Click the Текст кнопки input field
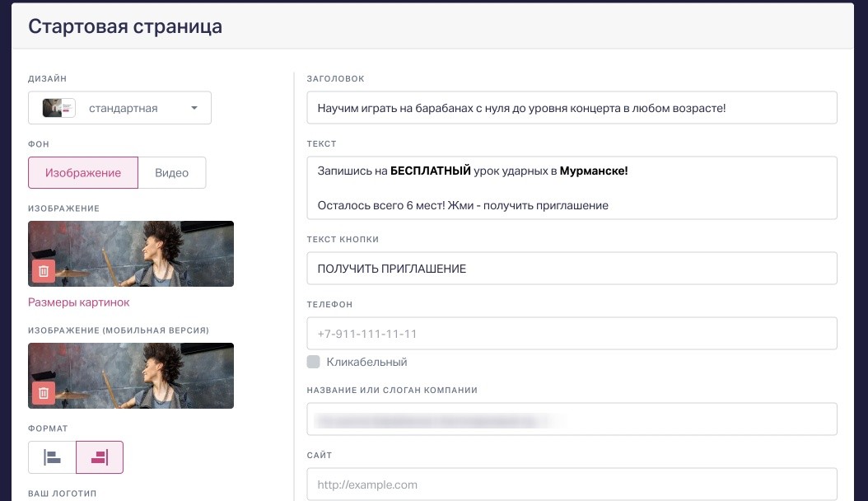868x501 pixels. (x=572, y=269)
